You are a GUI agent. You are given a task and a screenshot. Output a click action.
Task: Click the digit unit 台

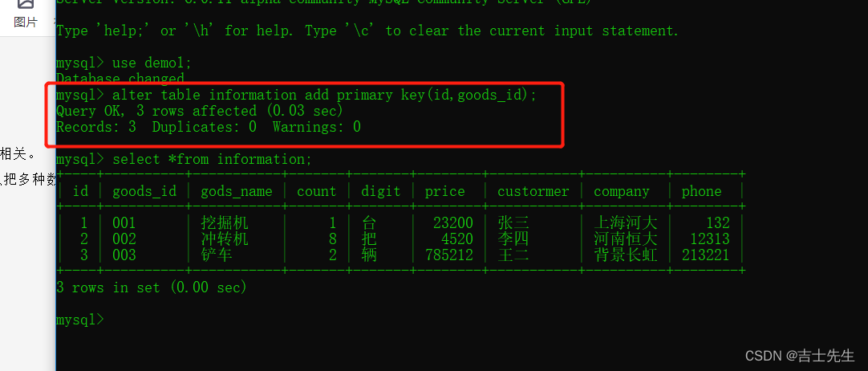[369, 223]
